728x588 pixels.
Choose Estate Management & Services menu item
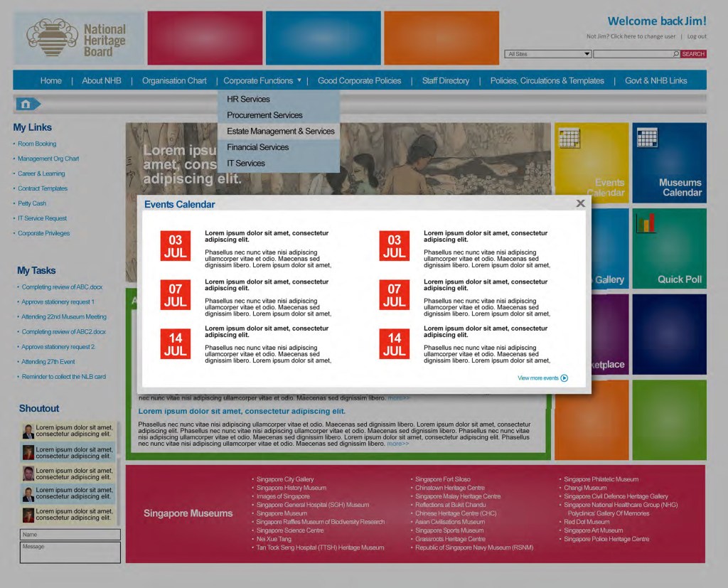280,131
